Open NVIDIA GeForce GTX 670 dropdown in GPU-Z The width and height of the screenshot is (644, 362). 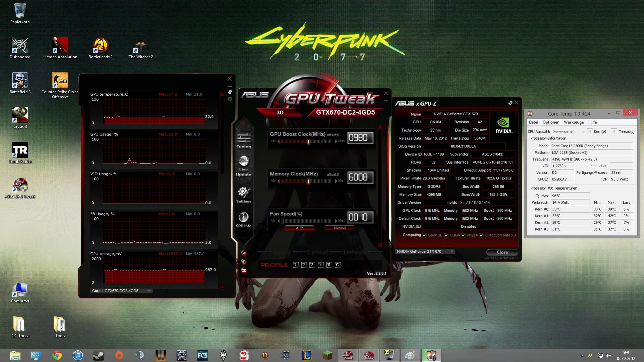tap(425, 251)
